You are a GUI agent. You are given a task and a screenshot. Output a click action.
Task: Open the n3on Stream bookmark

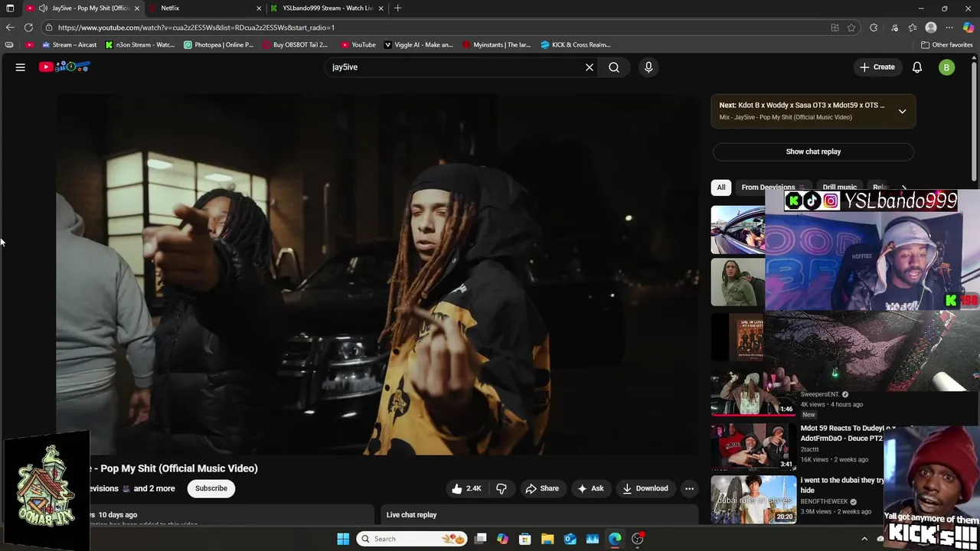pyautogui.click(x=140, y=44)
